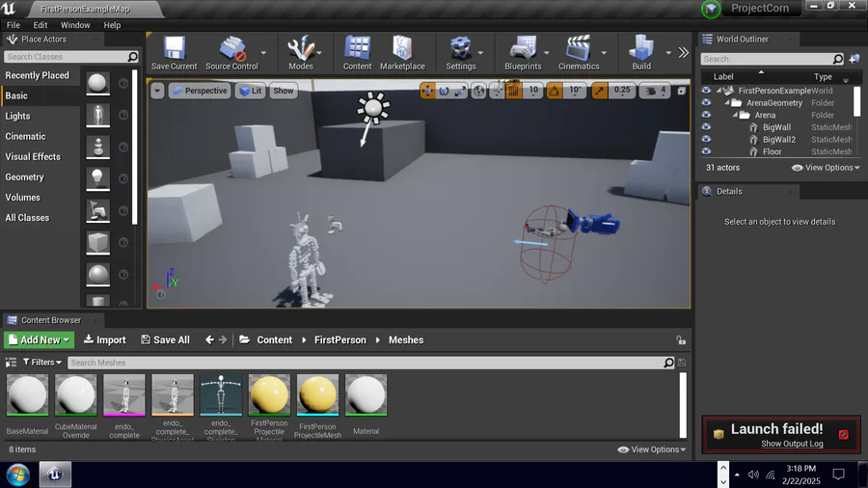868x488 pixels.
Task: Select the Player Start actor icon
Action: (98, 211)
